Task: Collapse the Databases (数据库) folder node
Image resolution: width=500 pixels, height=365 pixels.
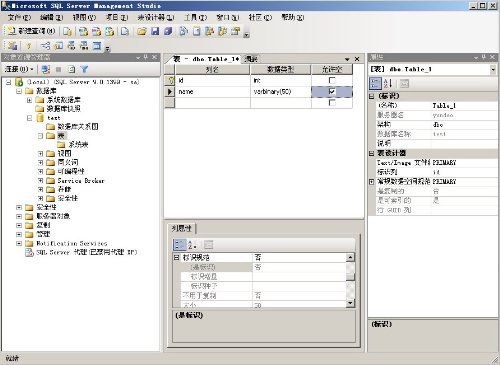Action: pyautogui.click(x=19, y=91)
